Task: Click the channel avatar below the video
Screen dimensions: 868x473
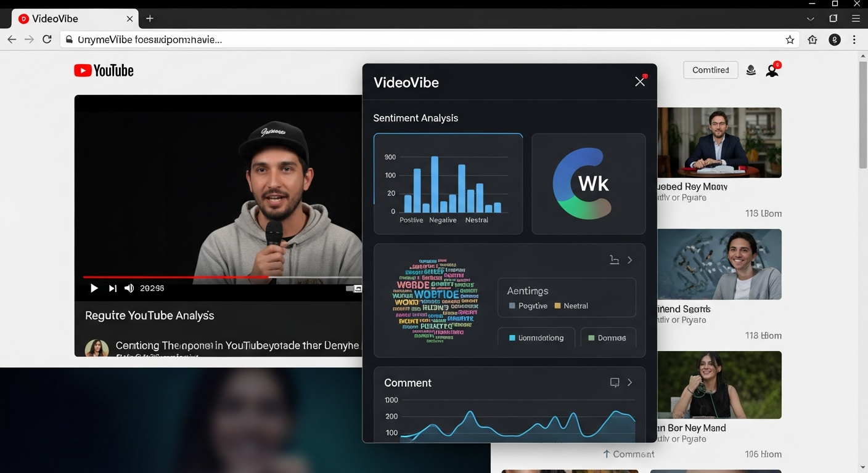Action: click(97, 348)
